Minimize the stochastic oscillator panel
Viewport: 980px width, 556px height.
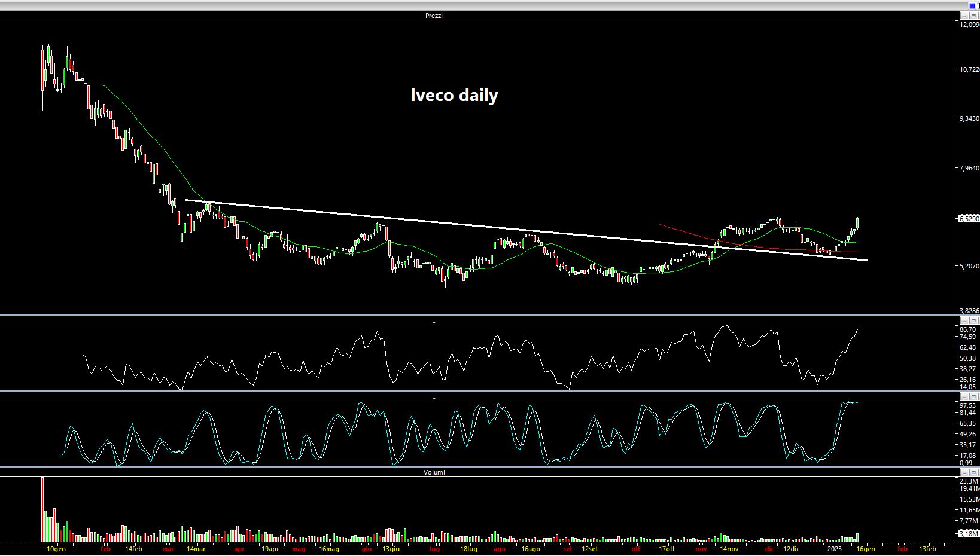[964, 396]
